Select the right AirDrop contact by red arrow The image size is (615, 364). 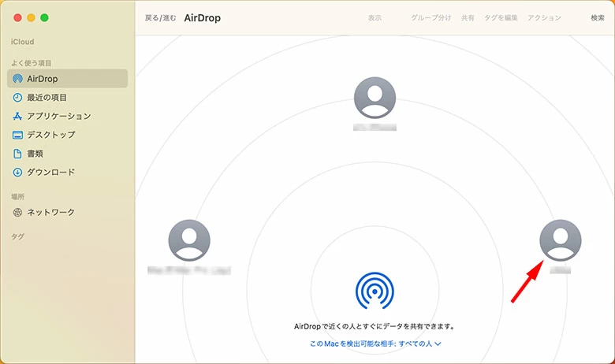[560, 240]
